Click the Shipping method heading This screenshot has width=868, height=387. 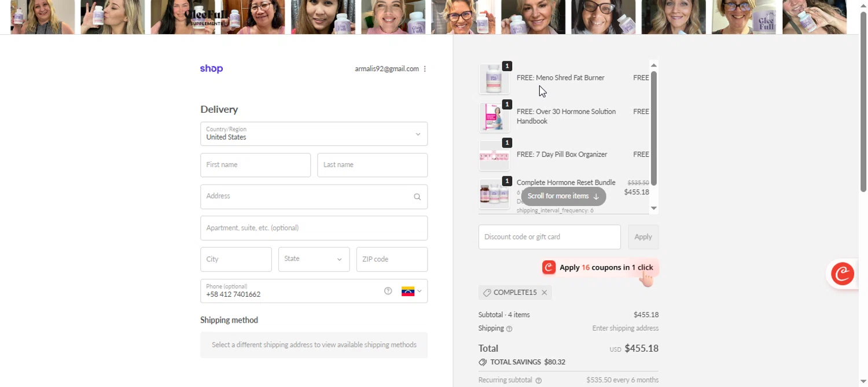pos(229,320)
